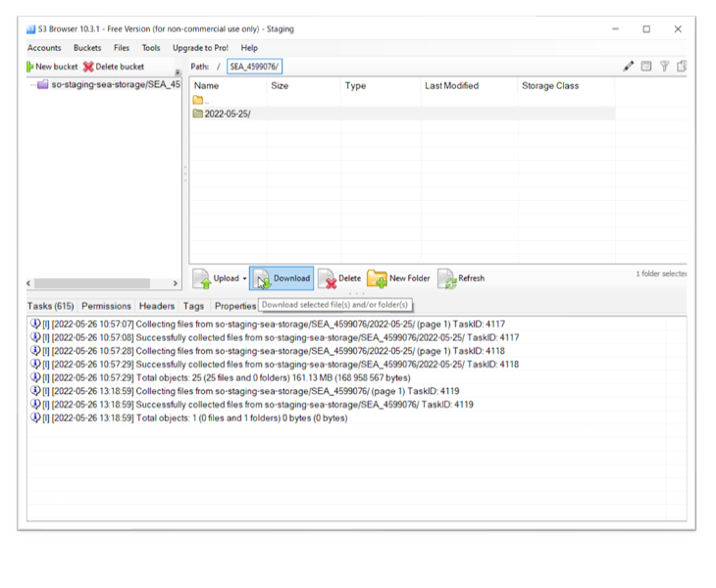The height and width of the screenshot is (588, 716).
Task: Click the Delete bucket button
Action: point(114,67)
